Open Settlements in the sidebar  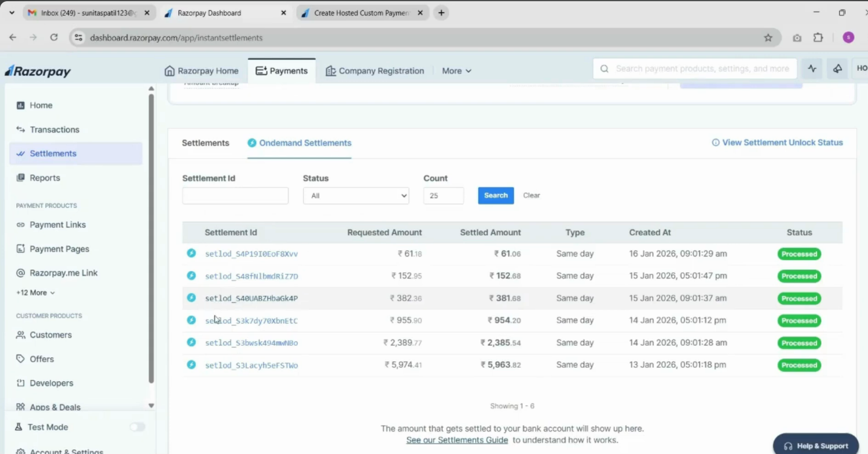click(76, 153)
